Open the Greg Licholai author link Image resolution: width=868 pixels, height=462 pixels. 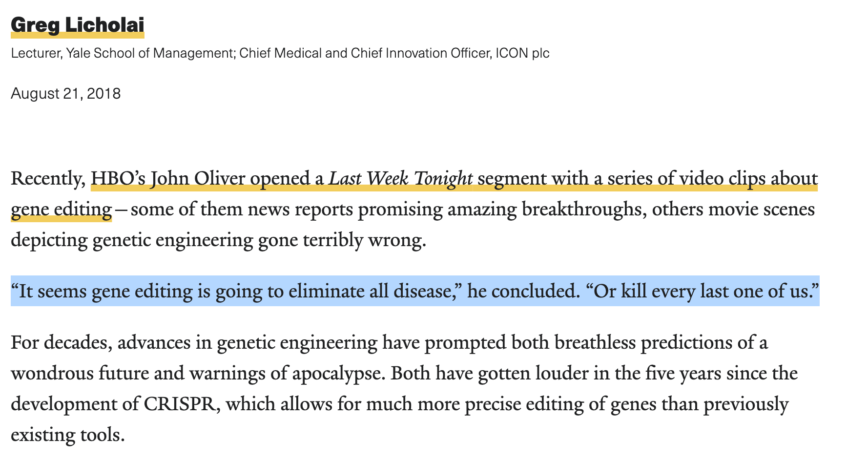tap(78, 25)
